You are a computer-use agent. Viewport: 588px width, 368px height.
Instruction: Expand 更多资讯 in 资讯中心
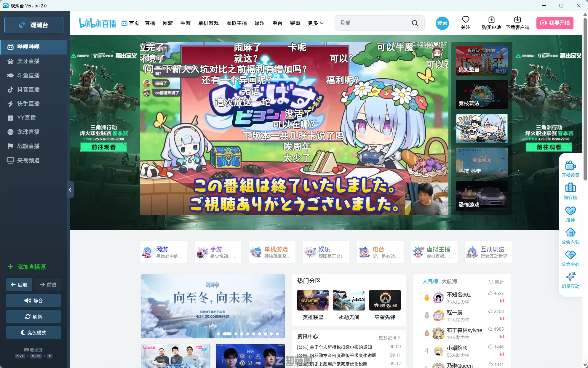click(389, 337)
